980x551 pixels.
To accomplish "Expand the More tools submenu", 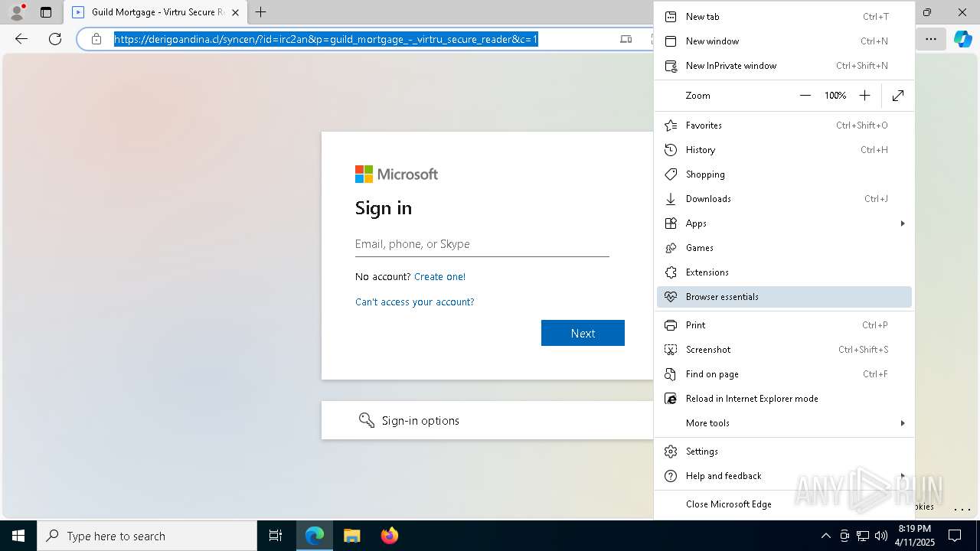I will point(784,423).
